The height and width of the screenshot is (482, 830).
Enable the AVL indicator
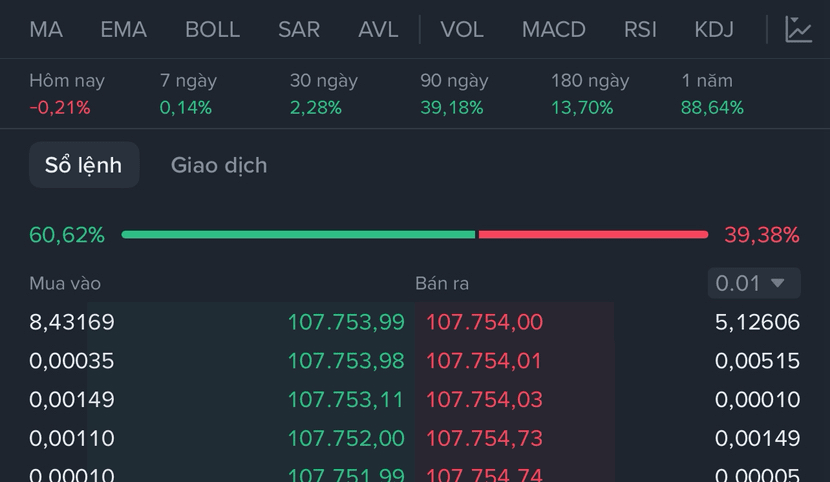(x=378, y=30)
